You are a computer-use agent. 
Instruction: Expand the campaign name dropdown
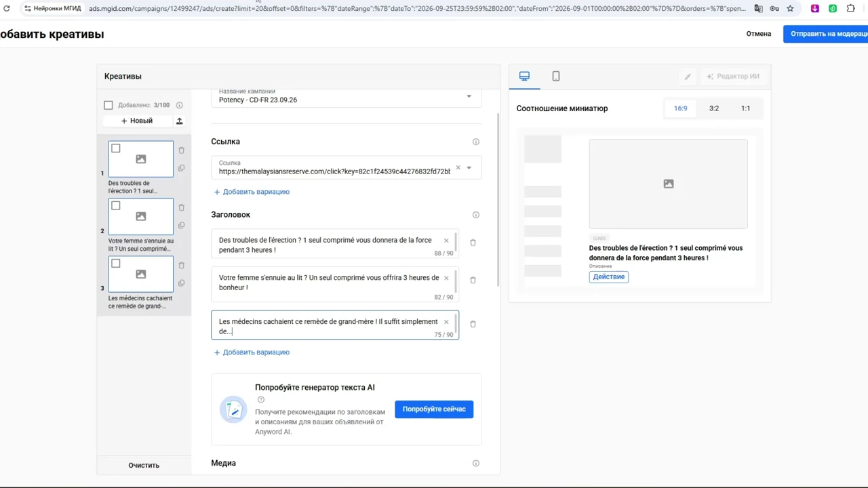tap(469, 96)
